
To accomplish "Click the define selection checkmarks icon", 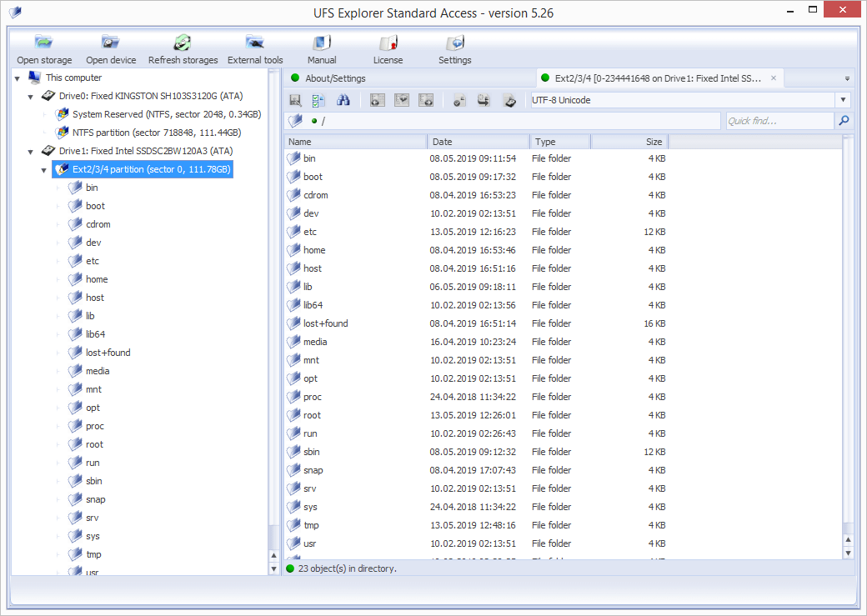I will [318, 100].
